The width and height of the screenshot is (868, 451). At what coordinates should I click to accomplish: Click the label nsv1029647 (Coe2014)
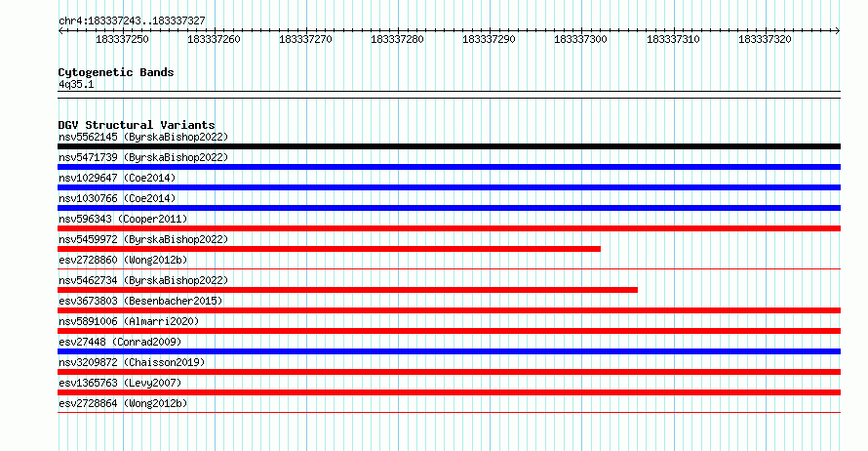click(117, 178)
